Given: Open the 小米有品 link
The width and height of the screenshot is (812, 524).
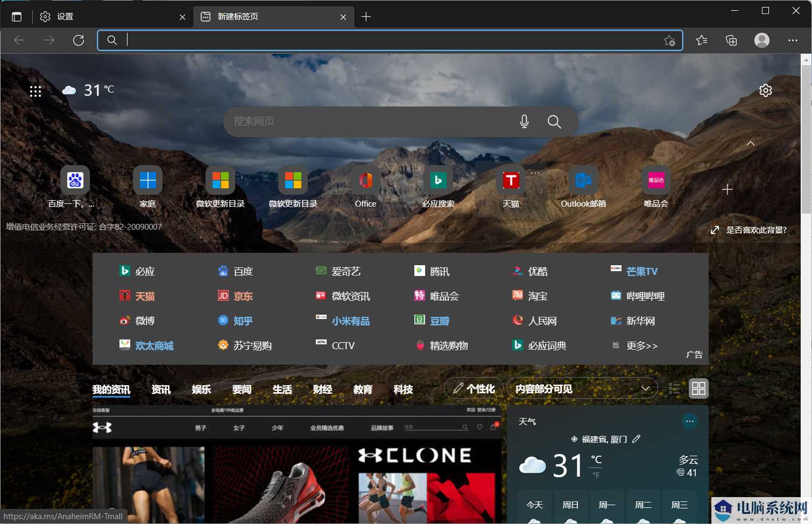Looking at the screenshot, I should click(x=343, y=321).
